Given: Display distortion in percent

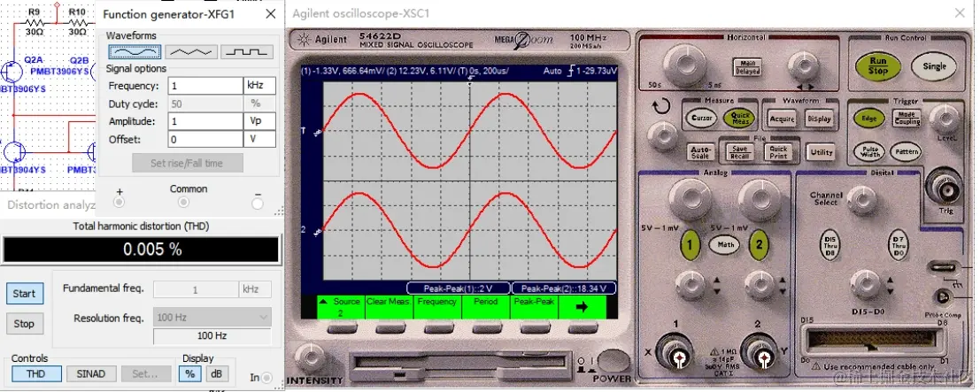Looking at the screenshot, I should [x=189, y=374].
